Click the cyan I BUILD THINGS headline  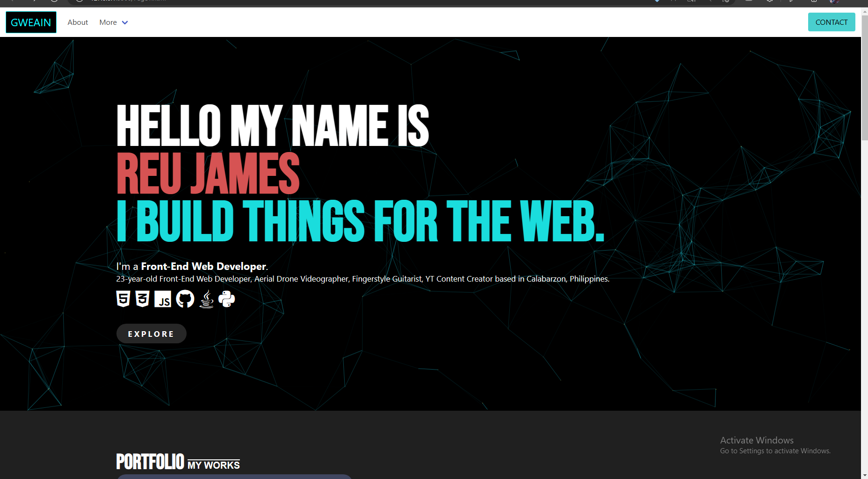tap(360, 221)
